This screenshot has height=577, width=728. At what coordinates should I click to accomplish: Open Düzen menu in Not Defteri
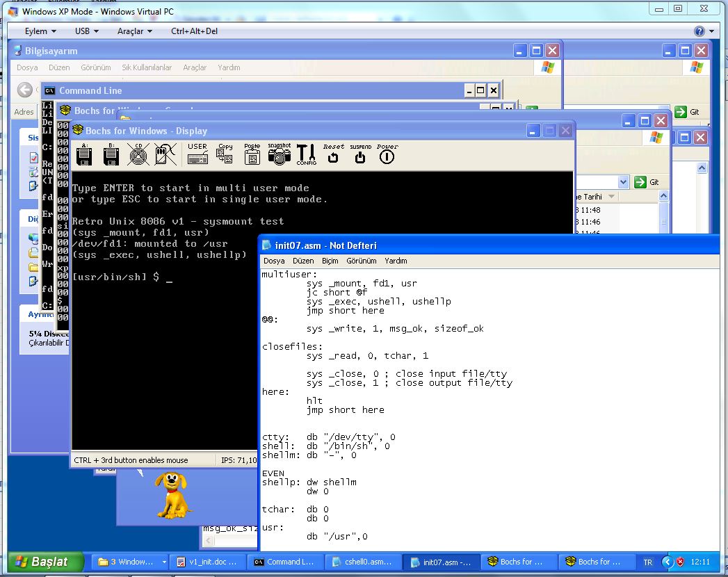coord(303,261)
